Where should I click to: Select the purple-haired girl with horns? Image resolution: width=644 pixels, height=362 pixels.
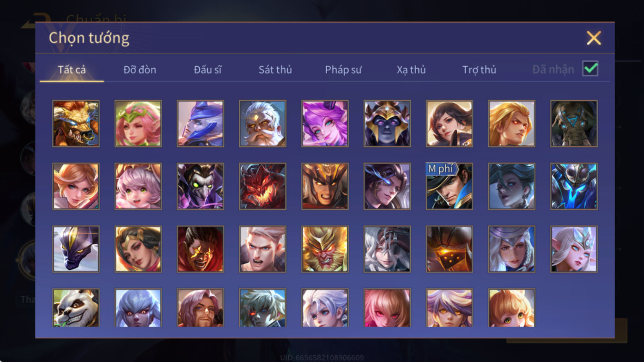325,123
